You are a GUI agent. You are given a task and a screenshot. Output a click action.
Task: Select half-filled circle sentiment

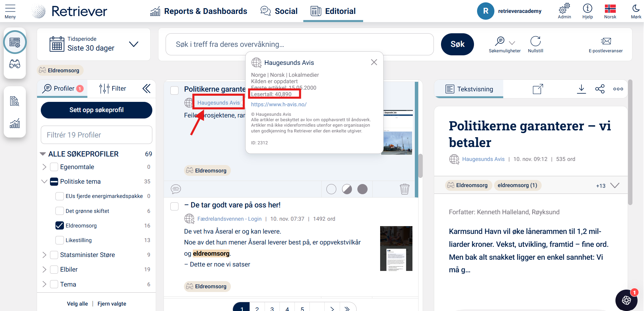pos(347,189)
